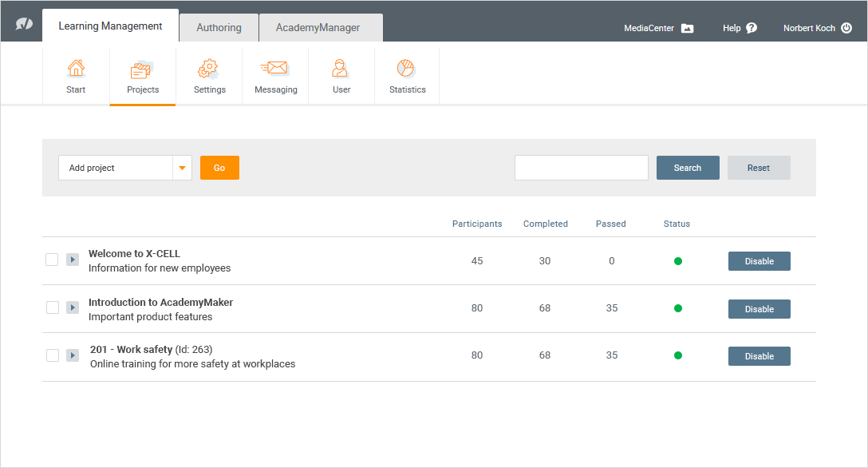Click the MediaCenter icon
Viewport: 868px width, 468px height.
(686, 27)
